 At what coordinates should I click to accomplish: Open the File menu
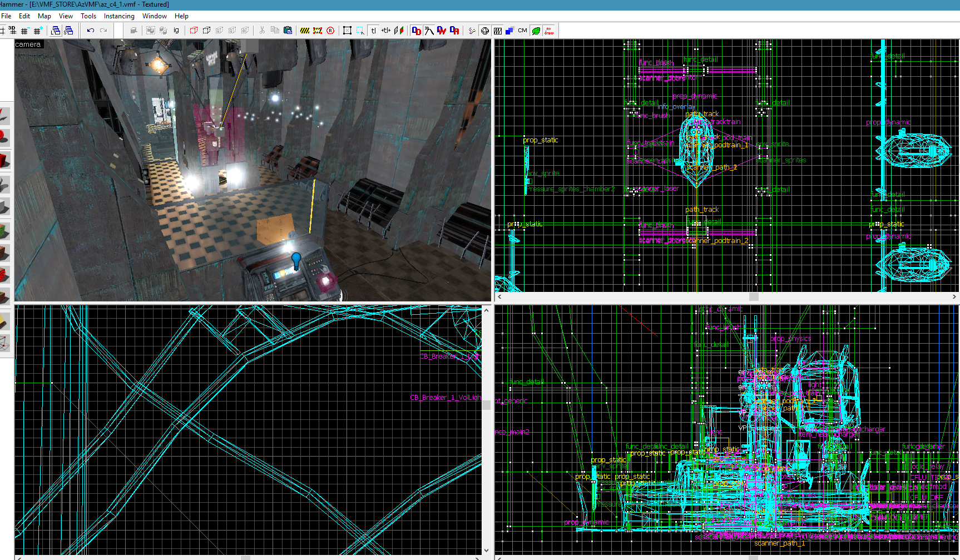pyautogui.click(x=6, y=16)
